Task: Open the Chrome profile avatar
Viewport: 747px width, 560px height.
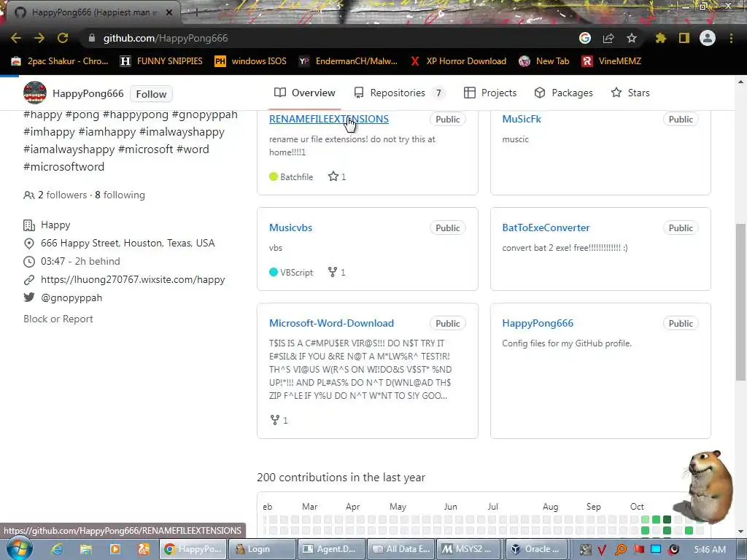Action: click(x=708, y=38)
